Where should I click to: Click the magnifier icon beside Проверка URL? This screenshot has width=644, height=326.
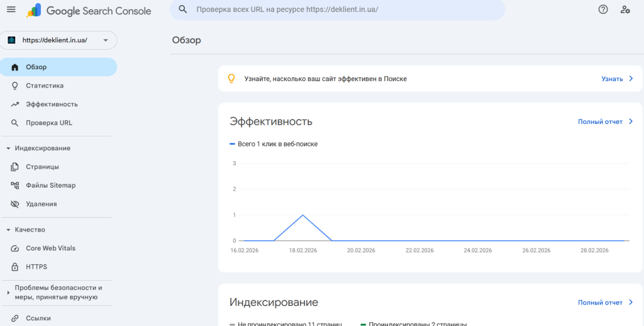[15, 123]
